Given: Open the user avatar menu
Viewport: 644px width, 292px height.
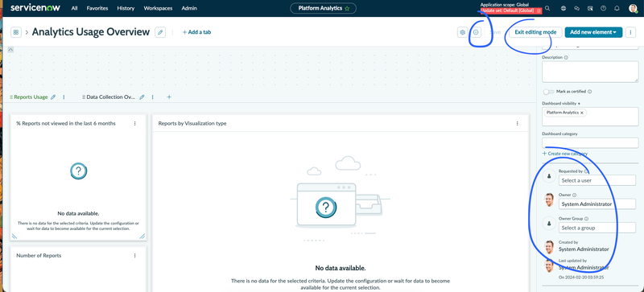Looking at the screenshot, I should [633, 9].
